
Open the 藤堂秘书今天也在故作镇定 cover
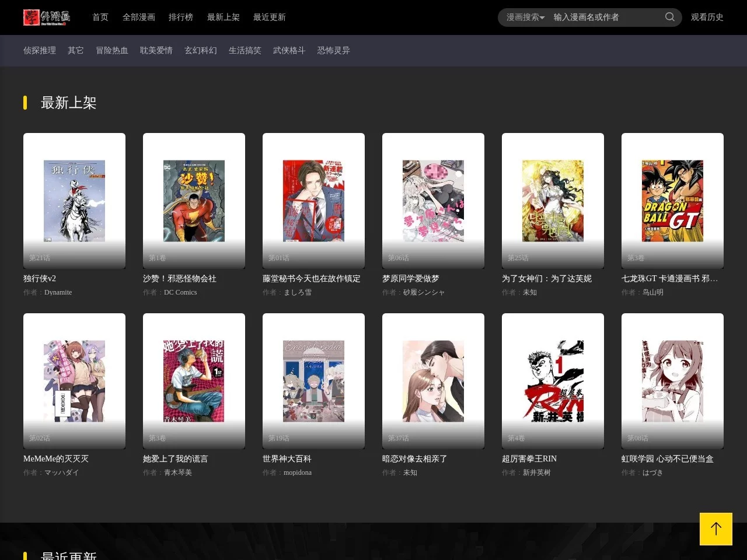(x=313, y=201)
